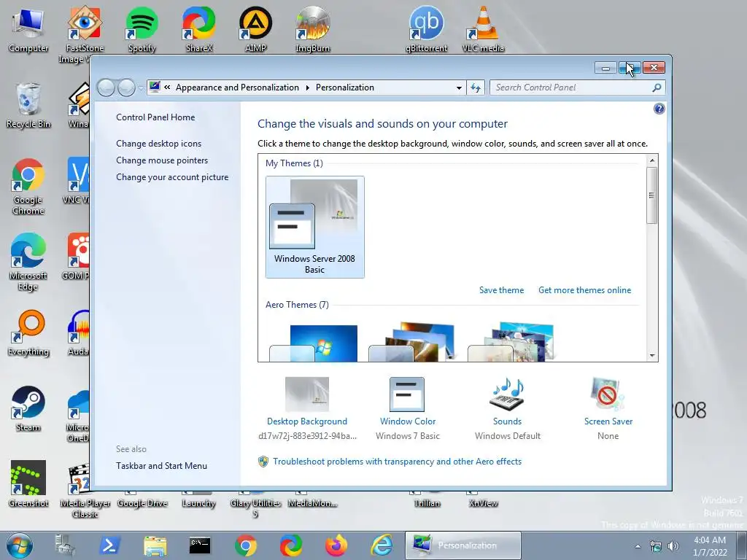Open Chrome from the taskbar
747x560 pixels.
click(x=245, y=545)
